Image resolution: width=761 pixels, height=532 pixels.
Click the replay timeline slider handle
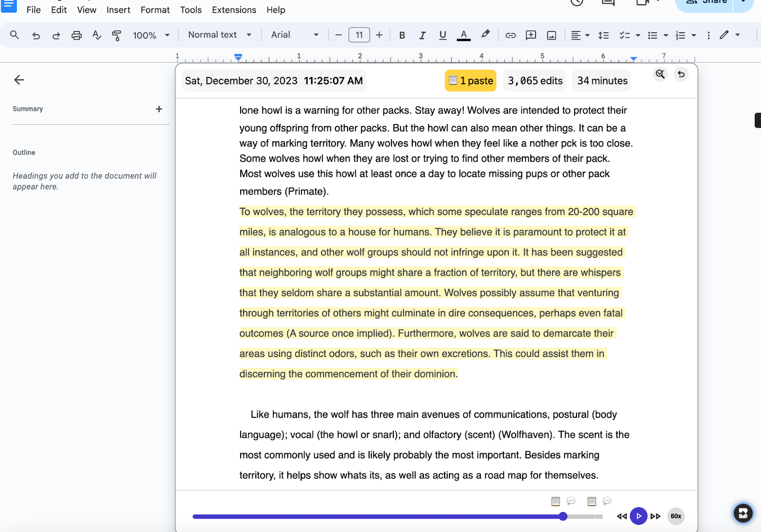563,516
